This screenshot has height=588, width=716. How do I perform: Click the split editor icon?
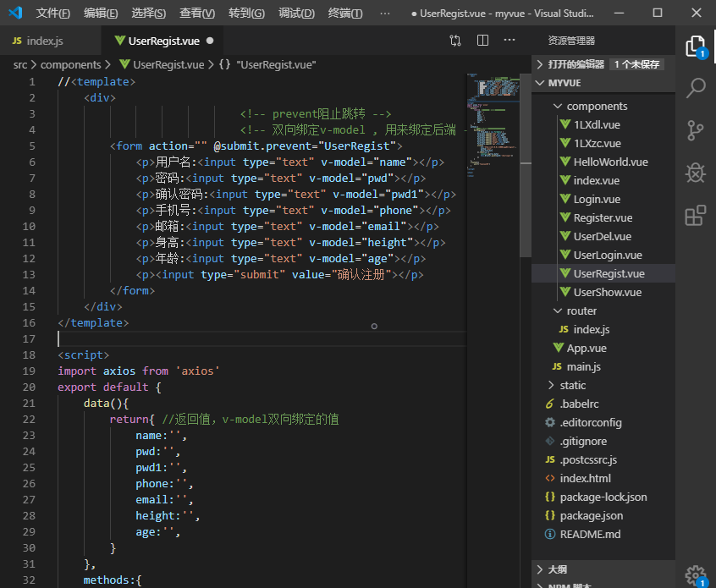[482, 41]
